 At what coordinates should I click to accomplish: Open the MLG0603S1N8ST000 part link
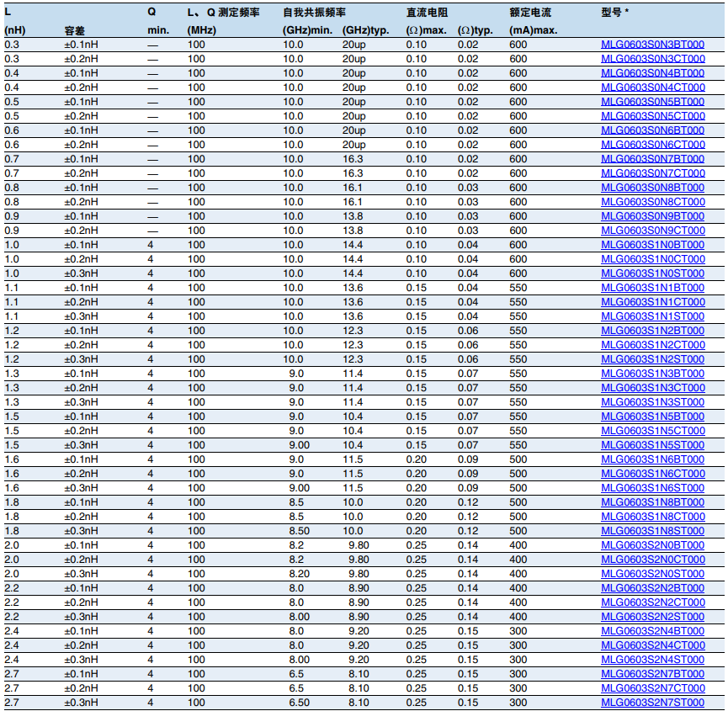click(652, 531)
